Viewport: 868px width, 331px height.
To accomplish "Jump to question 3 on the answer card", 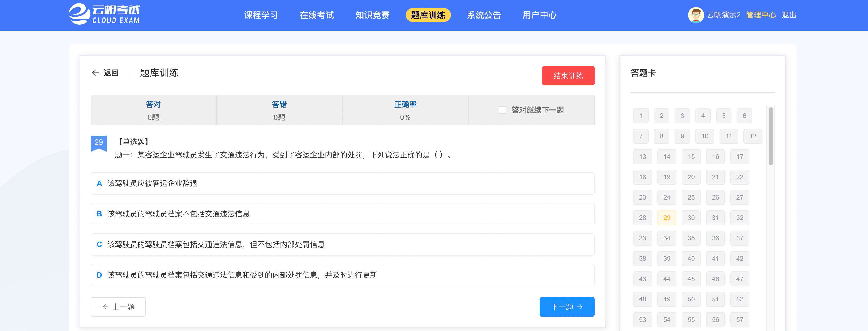I will tap(682, 116).
